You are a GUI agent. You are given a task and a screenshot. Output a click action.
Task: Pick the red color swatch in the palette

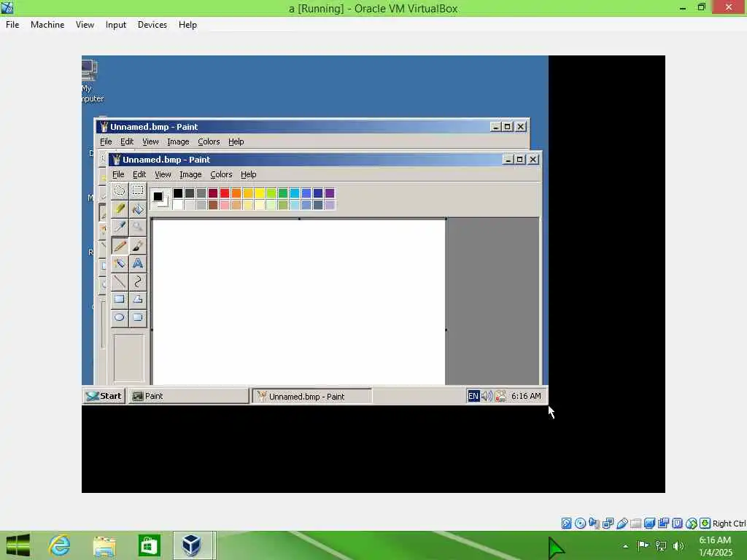point(225,192)
